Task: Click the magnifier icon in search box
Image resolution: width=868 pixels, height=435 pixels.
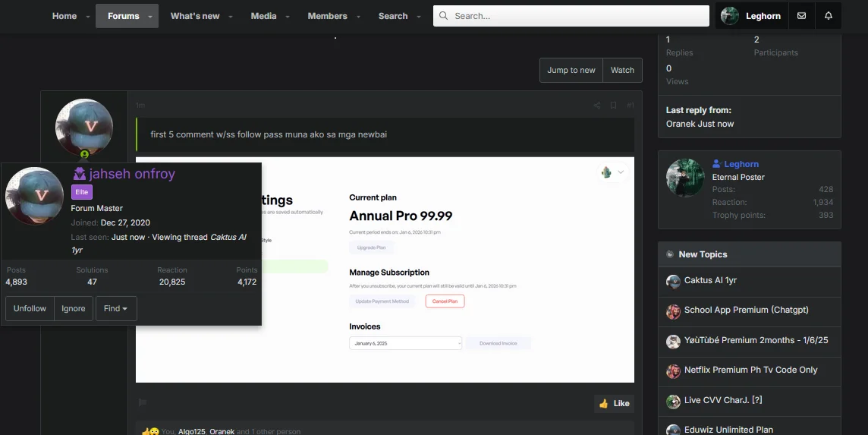Action: coord(443,15)
